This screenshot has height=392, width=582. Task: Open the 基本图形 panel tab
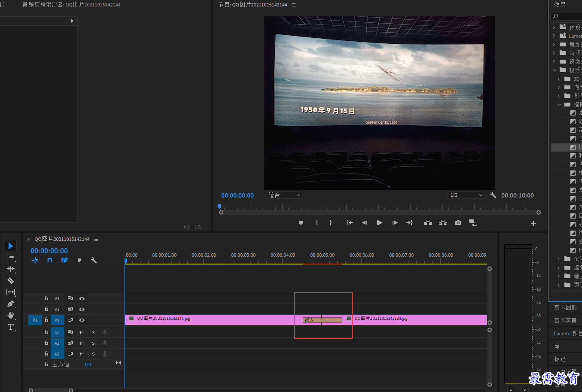(565, 307)
